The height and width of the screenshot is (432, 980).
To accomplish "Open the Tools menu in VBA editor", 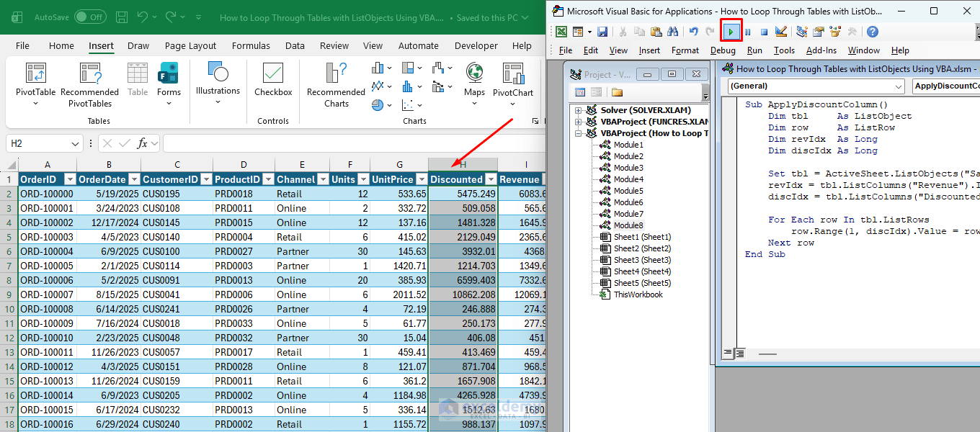I will [784, 50].
